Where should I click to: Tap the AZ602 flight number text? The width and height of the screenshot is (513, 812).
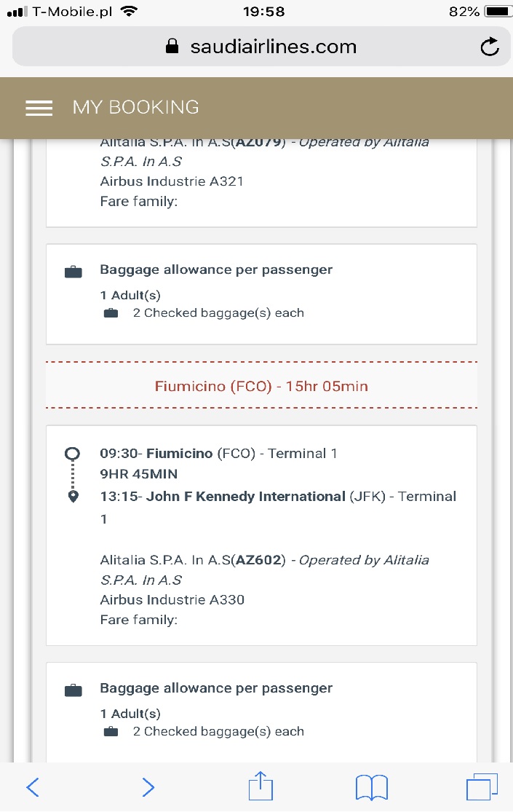coord(261,560)
